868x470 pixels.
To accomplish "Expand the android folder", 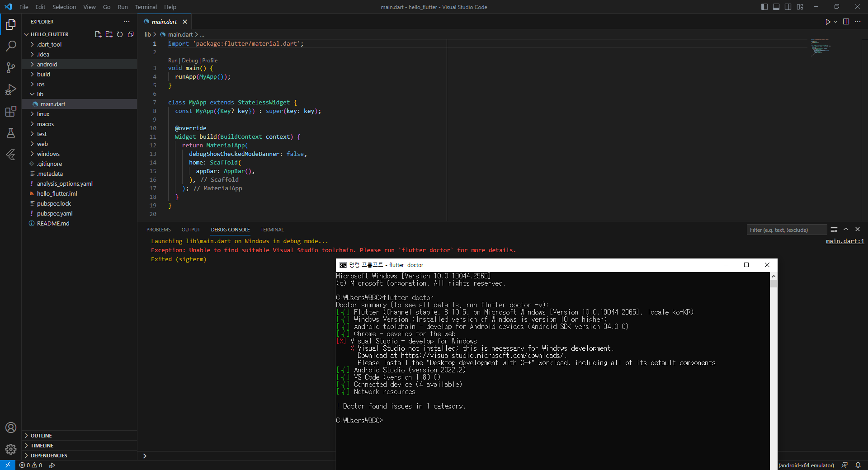I will (x=79, y=64).
